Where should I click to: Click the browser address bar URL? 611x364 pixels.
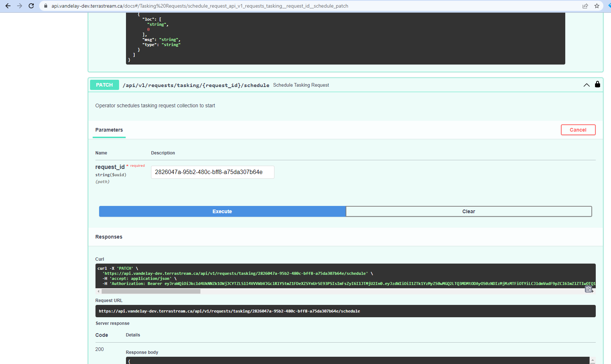click(x=200, y=6)
